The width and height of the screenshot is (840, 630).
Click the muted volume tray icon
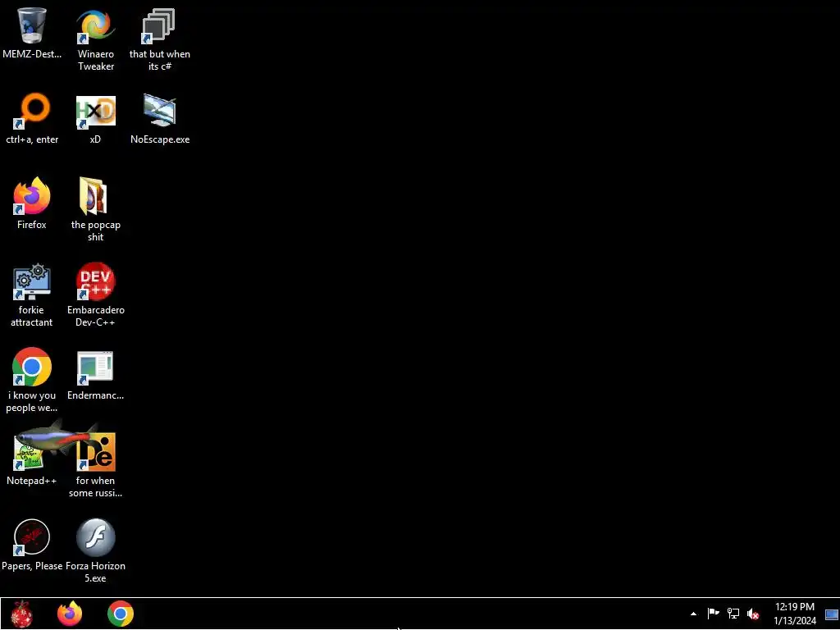pyautogui.click(x=753, y=614)
